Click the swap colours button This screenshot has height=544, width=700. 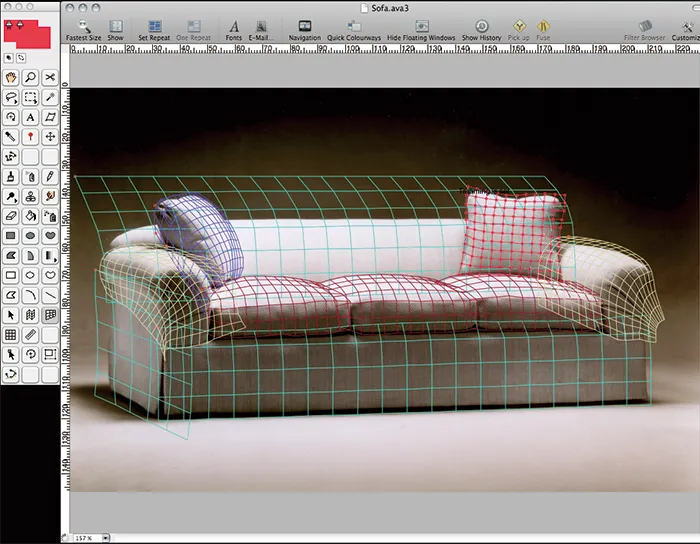coord(21,58)
